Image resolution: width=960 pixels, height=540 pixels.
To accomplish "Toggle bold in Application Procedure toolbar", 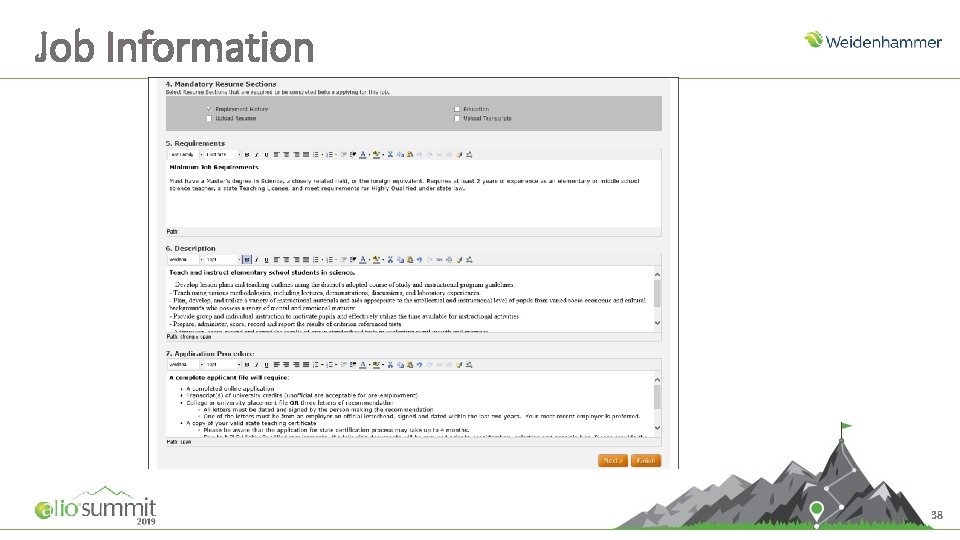I will pos(247,365).
